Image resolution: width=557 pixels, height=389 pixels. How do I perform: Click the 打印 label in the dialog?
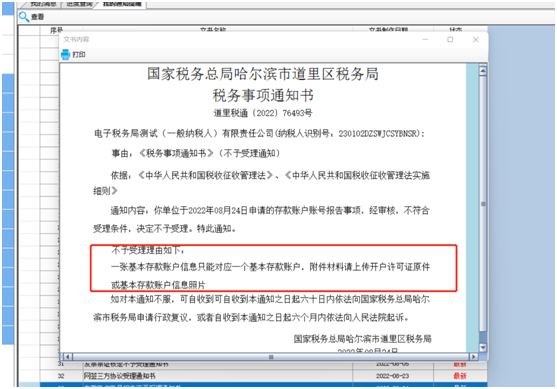coord(79,54)
